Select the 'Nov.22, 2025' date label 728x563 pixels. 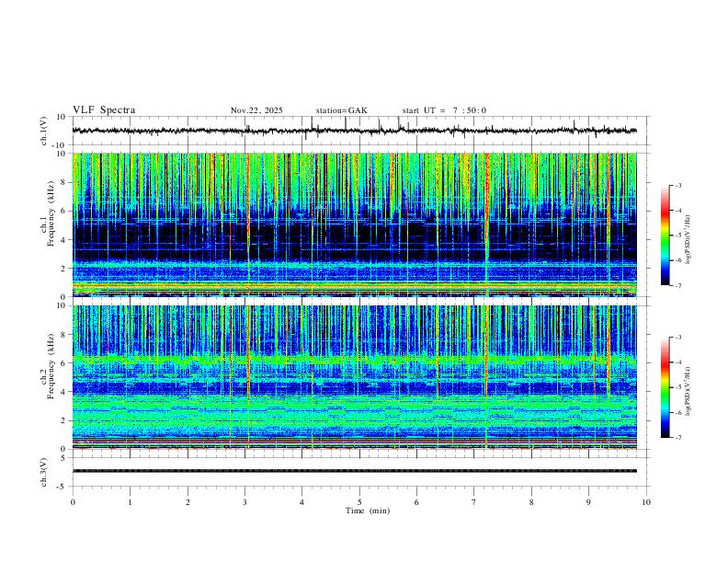click(x=256, y=110)
